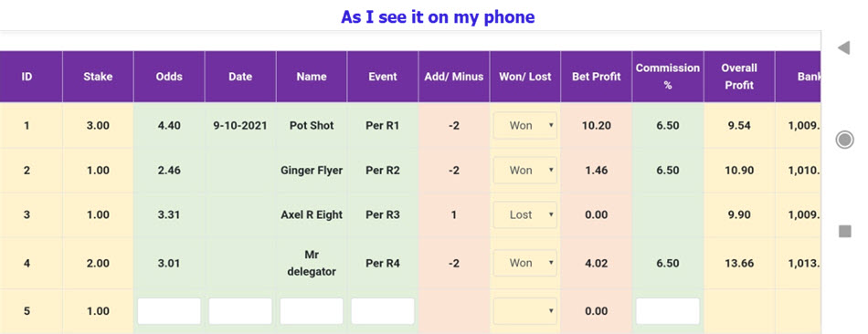868x334 pixels.
Task: Tap the Android recent apps square icon
Action: [845, 231]
